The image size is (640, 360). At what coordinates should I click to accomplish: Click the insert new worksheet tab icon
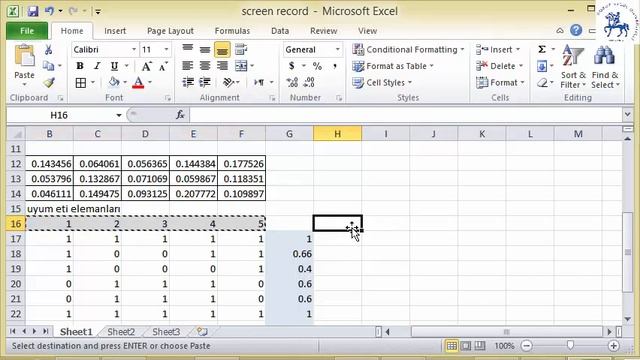202,332
